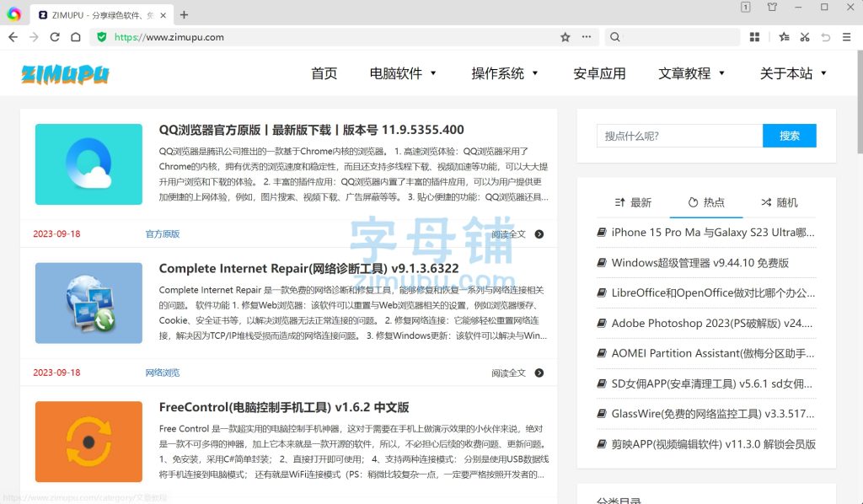Click 阅读全文 for the QQ浏览器 post
The image size is (863, 504).
click(x=508, y=233)
